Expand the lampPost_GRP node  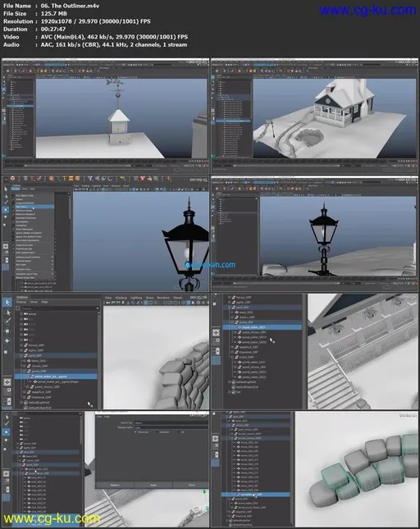24,392
